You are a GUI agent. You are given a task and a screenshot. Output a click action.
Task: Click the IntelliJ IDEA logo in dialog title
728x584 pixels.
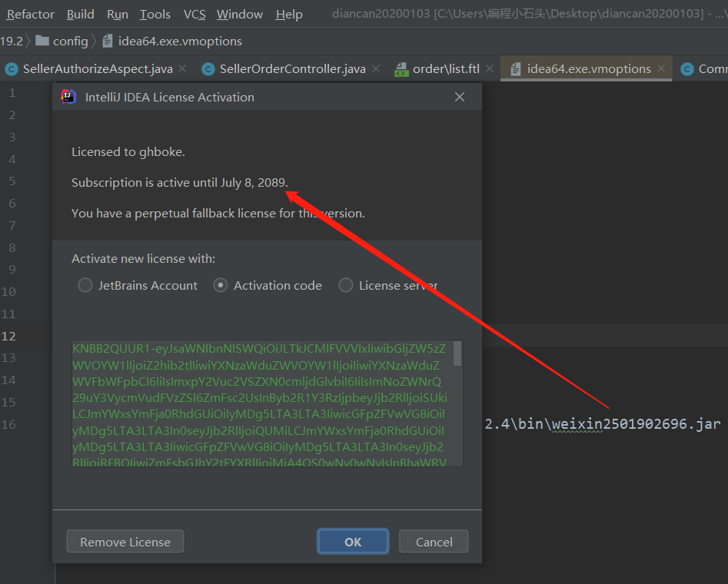68,97
